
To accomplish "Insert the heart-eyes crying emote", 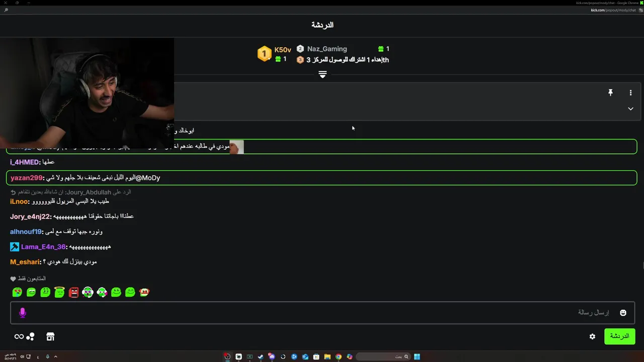I will coord(17,292).
